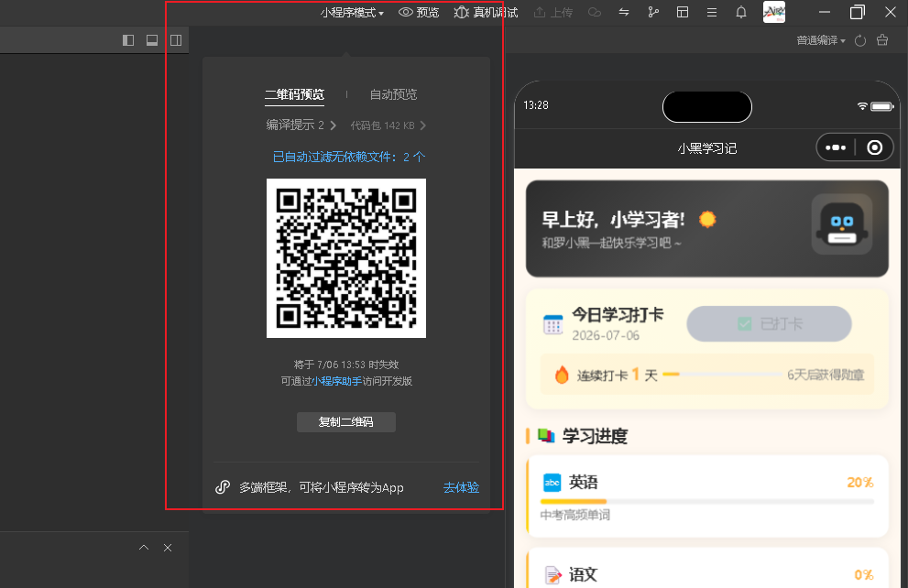This screenshot has height=588, width=908.
Task: Expand the 编译提示 2 details chevron
Action: click(333, 125)
